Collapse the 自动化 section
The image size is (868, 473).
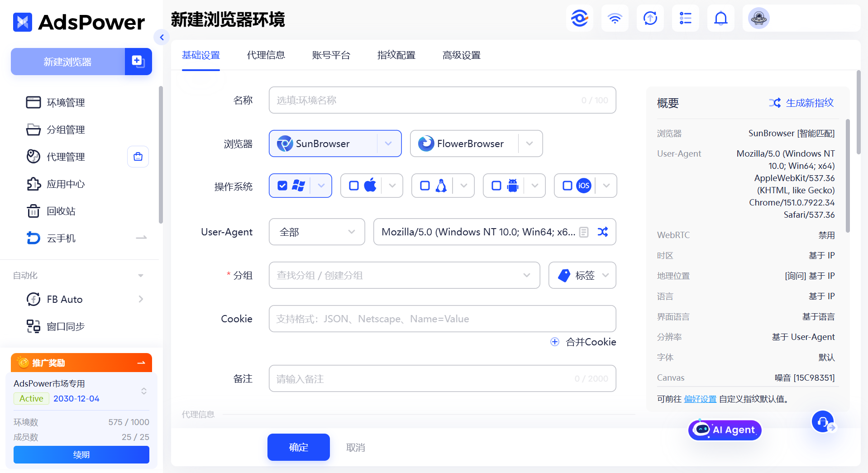(141, 276)
